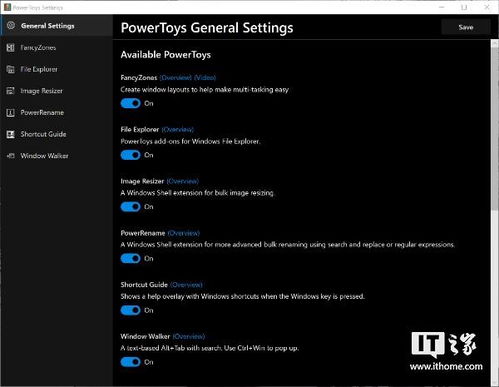Disable the Shortcut Guide toggle
Image resolution: width=499 pixels, height=387 pixels.
[130, 310]
